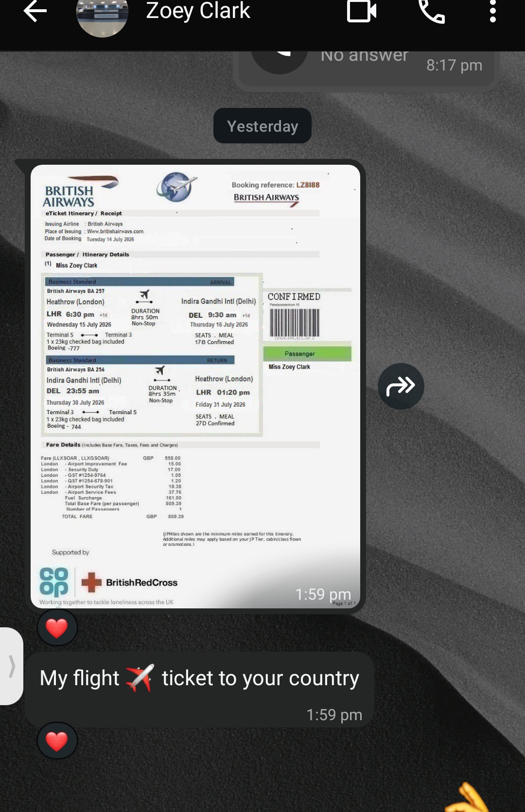Viewport: 525px width, 812px height.
Task: Tap heart reaction under ticket image
Action: point(57,627)
